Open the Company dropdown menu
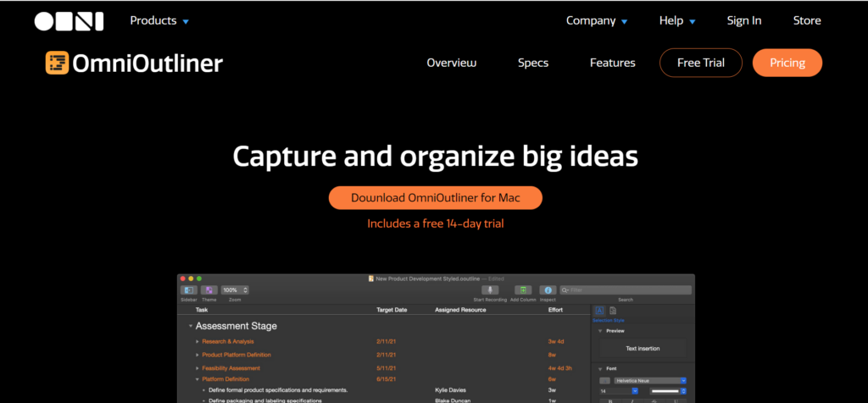The width and height of the screenshot is (868, 403). [x=597, y=21]
